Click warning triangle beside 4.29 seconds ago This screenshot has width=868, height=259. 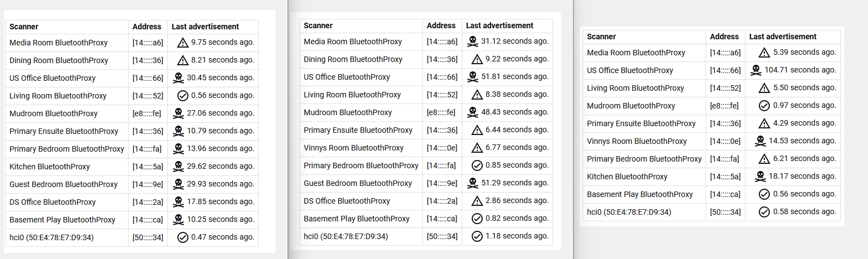pos(764,123)
